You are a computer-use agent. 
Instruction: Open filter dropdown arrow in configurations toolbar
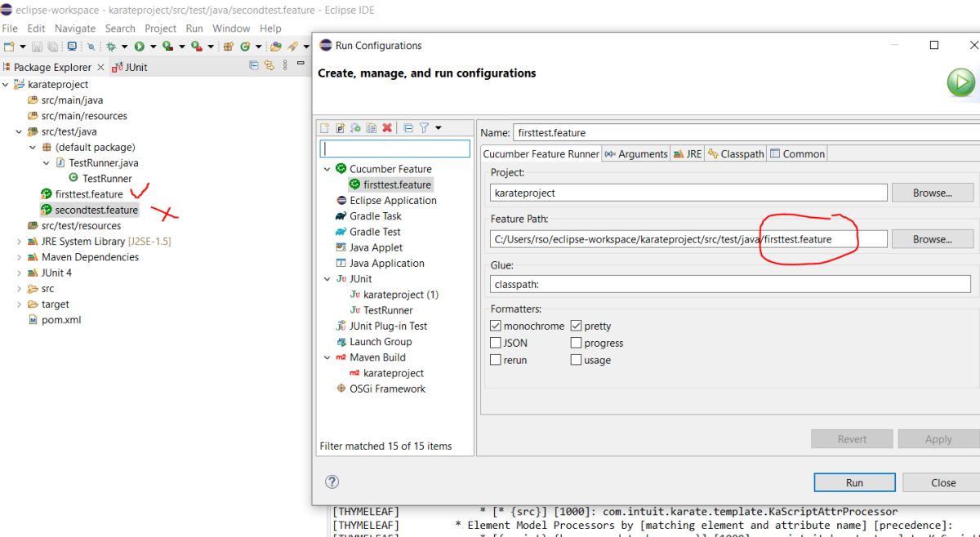438,128
